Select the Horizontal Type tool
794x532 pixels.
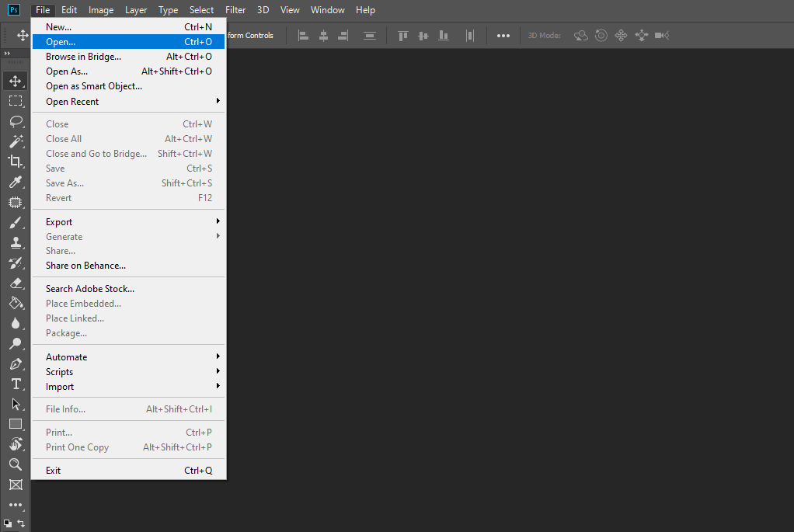tap(16, 384)
